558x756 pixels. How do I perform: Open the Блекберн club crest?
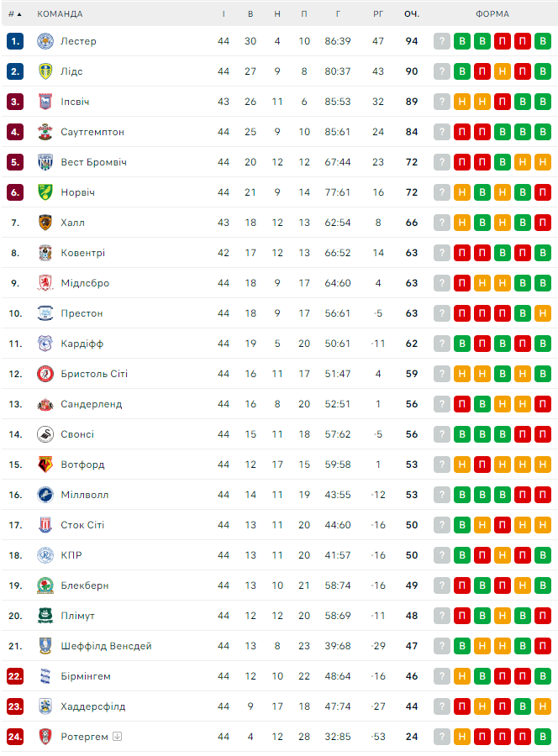pyautogui.click(x=45, y=585)
